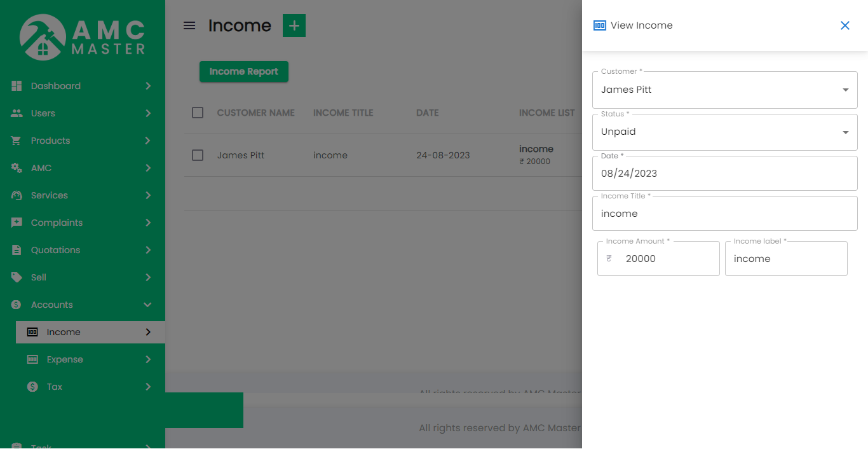Click the Dashboard grid icon in sidebar
Image resolution: width=868 pixels, height=449 pixels.
(17, 86)
